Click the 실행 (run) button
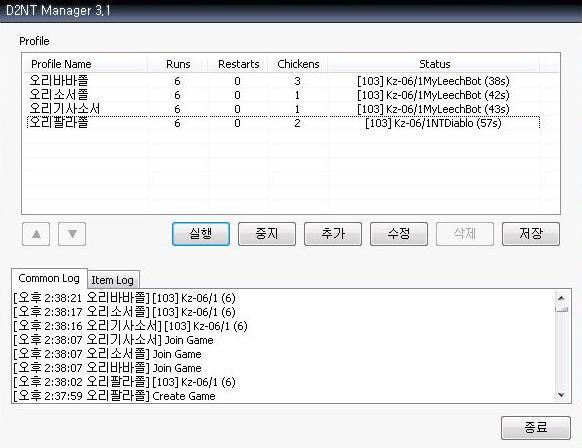The width and height of the screenshot is (582, 448). point(201,234)
